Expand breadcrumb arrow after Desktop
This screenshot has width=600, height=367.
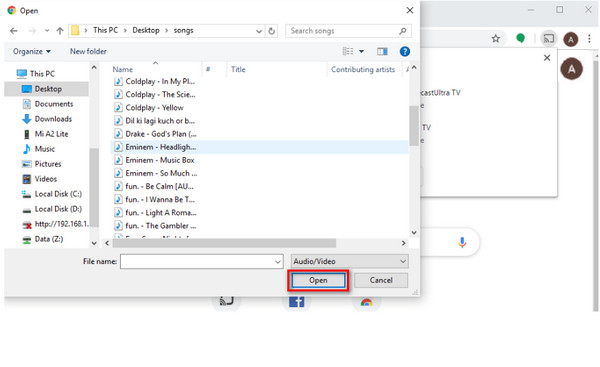coord(166,31)
